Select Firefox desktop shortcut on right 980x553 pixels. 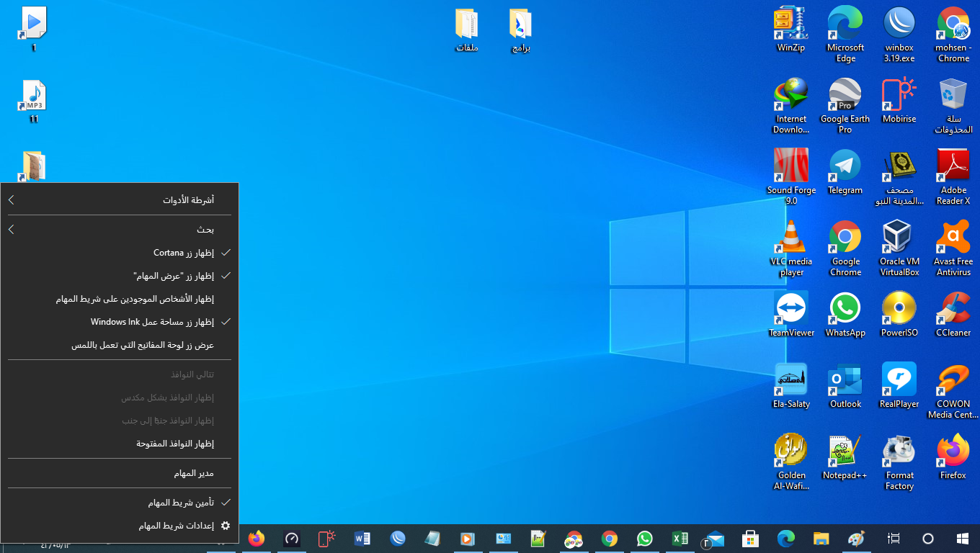click(x=953, y=457)
